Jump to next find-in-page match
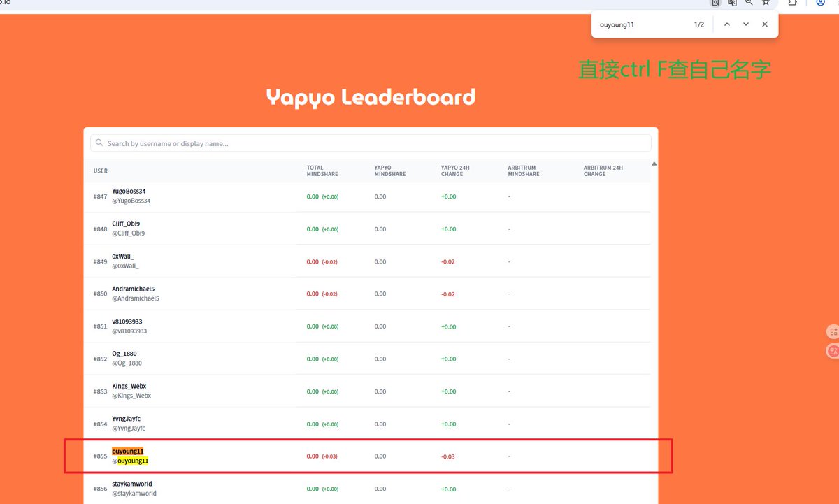Image resolution: width=839 pixels, height=504 pixels. pyautogui.click(x=746, y=24)
